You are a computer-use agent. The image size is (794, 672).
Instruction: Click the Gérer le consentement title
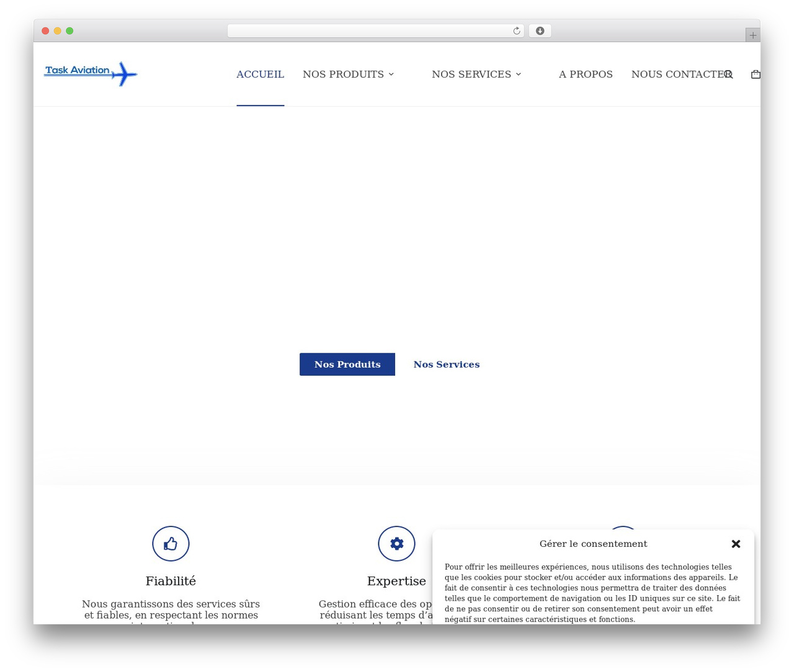(x=593, y=544)
